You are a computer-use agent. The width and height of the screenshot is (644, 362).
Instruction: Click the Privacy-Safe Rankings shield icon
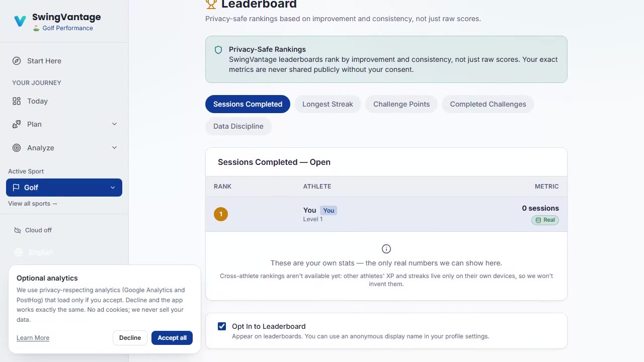pos(218,50)
